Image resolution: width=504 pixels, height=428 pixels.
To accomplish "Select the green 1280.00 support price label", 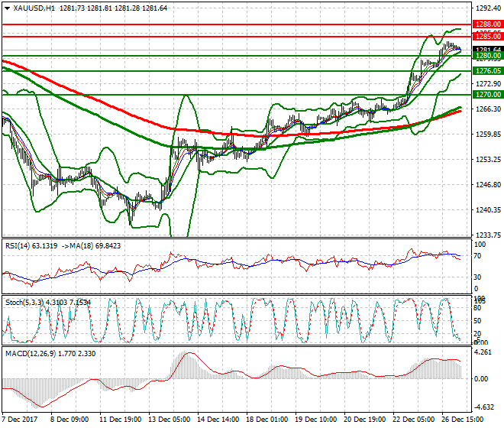I will coord(486,56).
